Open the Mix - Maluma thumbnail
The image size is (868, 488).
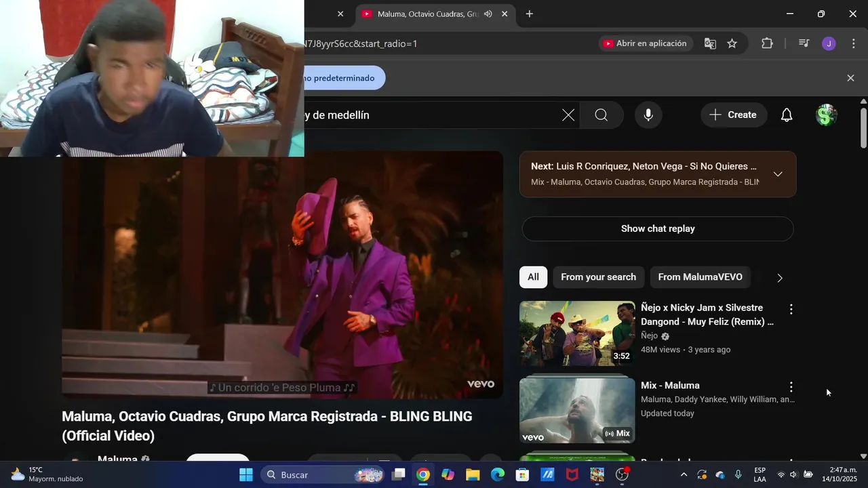pos(577,410)
